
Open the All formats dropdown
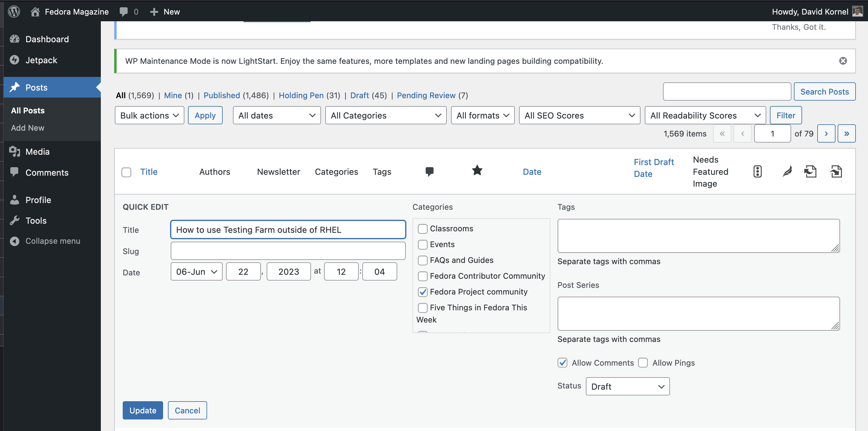pyautogui.click(x=483, y=115)
